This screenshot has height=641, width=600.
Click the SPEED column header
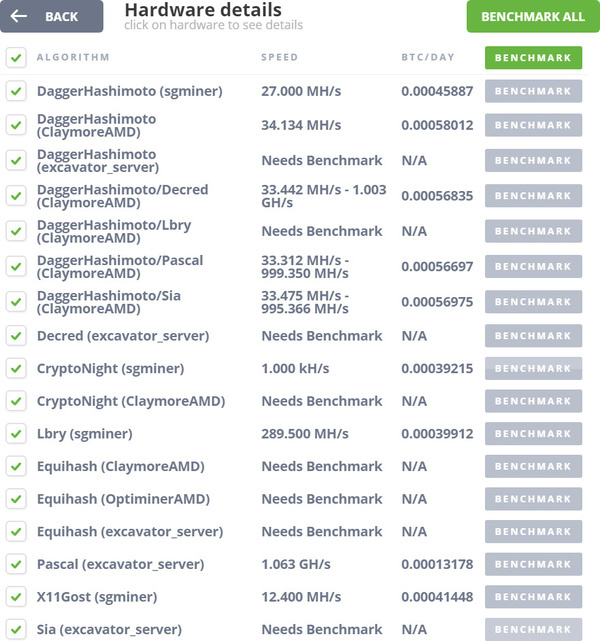pos(280,57)
